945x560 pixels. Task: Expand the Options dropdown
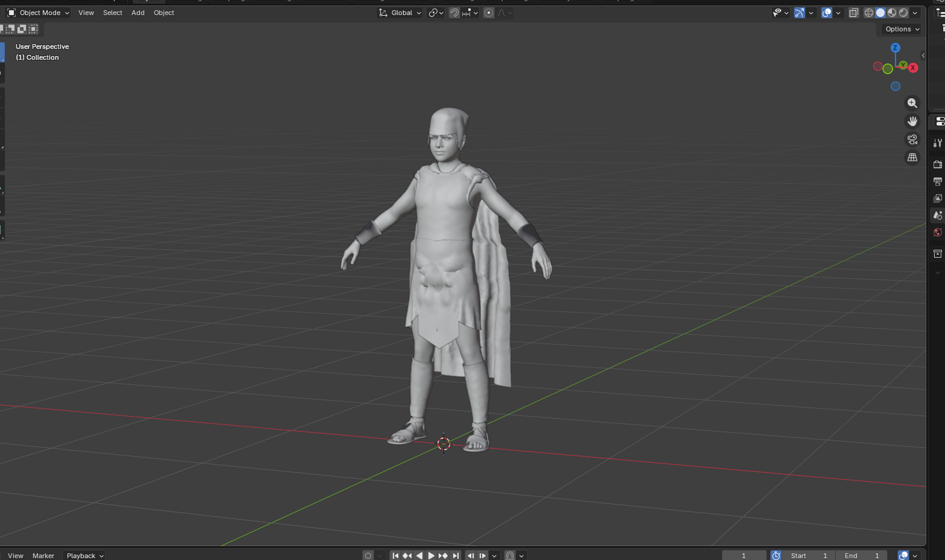(x=902, y=29)
